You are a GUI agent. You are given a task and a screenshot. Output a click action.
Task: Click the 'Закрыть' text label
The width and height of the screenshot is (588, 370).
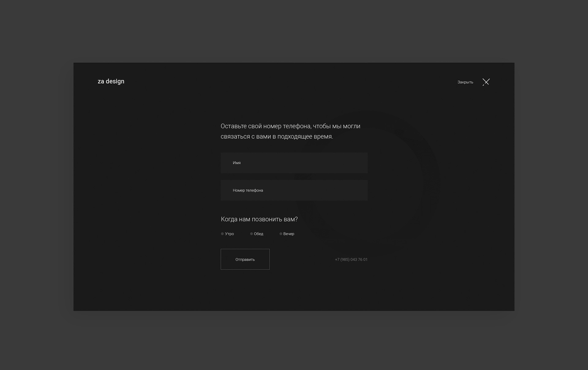465,82
